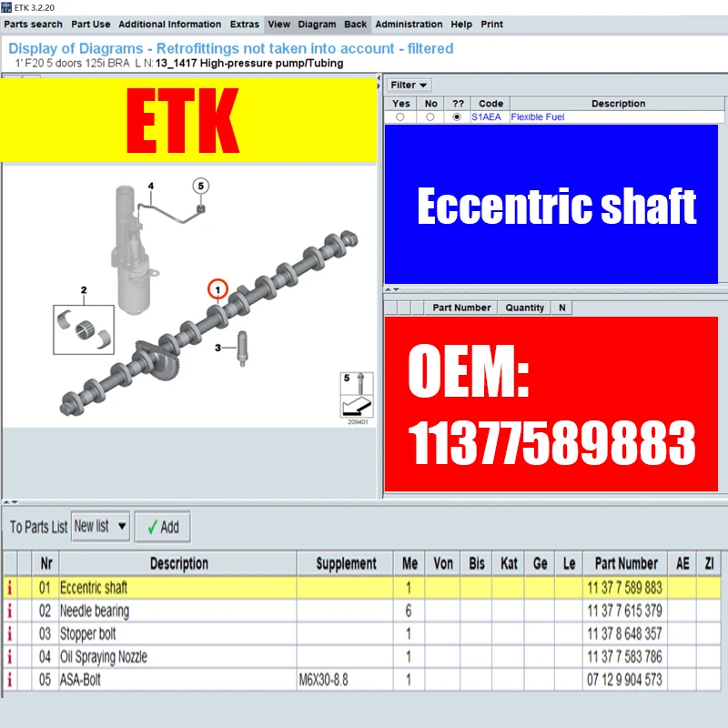Click the M6X30-8.8 supplement cell
Screen dimensions: 728x728
point(345,680)
